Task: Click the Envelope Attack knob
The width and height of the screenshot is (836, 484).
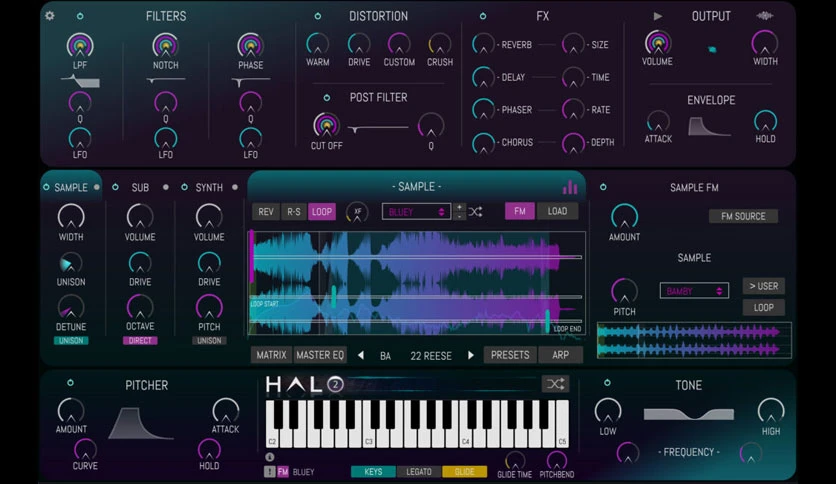Action: pos(658,122)
